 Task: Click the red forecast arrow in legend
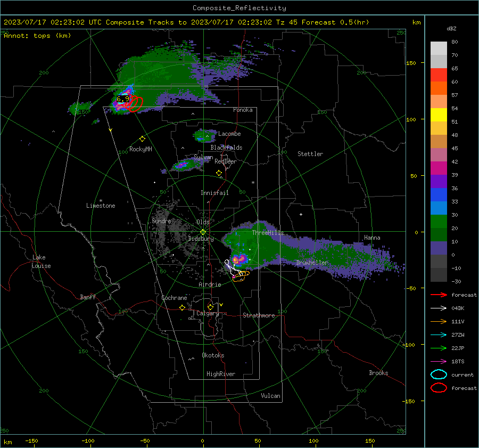click(x=439, y=295)
